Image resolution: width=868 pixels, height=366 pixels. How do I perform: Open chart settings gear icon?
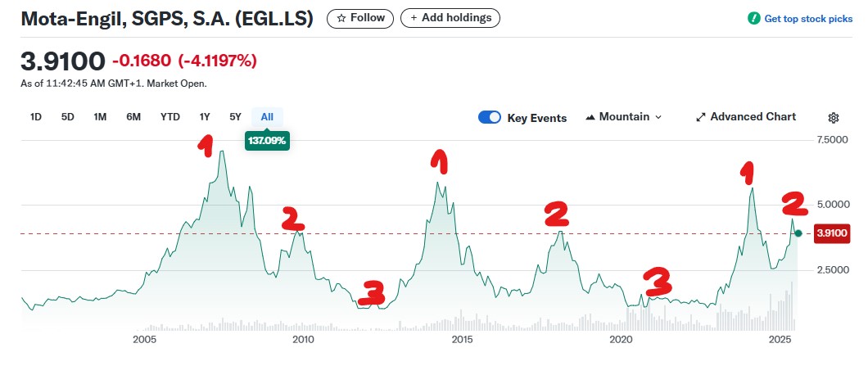(833, 117)
